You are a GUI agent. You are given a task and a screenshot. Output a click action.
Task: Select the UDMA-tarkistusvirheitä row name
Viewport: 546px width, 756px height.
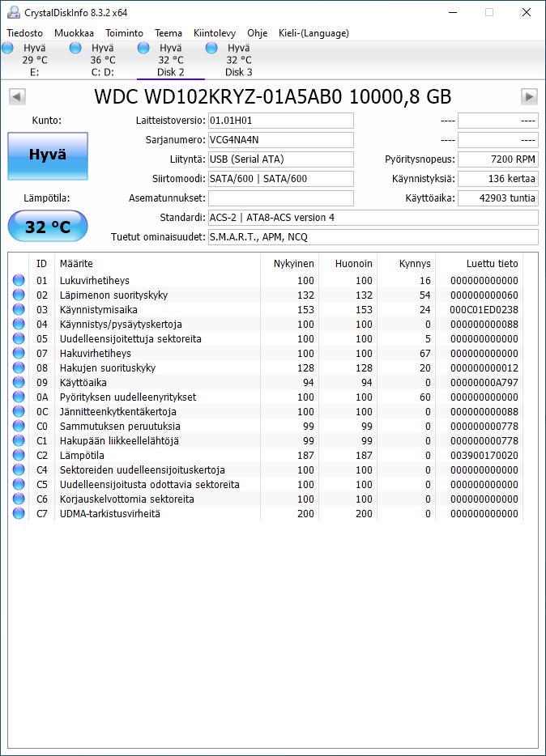(110, 513)
